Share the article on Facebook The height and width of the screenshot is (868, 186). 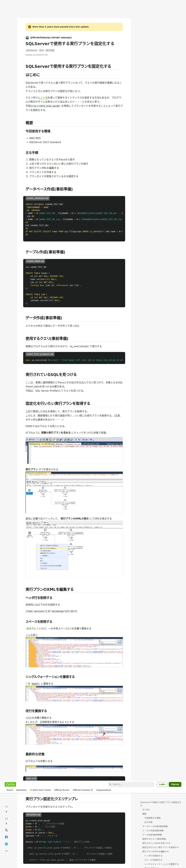(6, 837)
